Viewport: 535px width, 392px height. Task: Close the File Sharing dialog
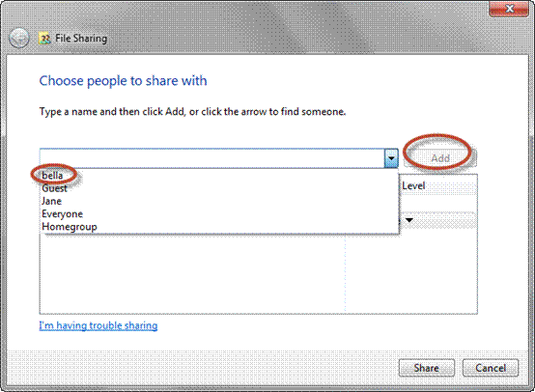508,9
